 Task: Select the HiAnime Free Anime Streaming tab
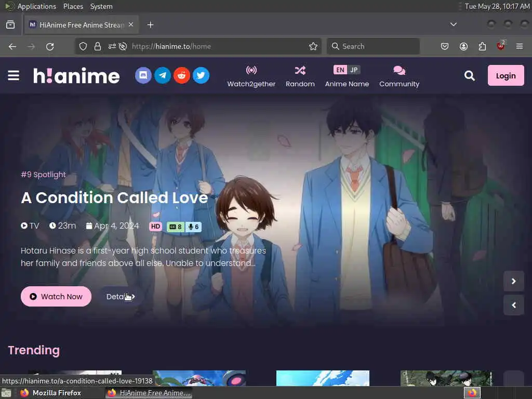[82, 25]
